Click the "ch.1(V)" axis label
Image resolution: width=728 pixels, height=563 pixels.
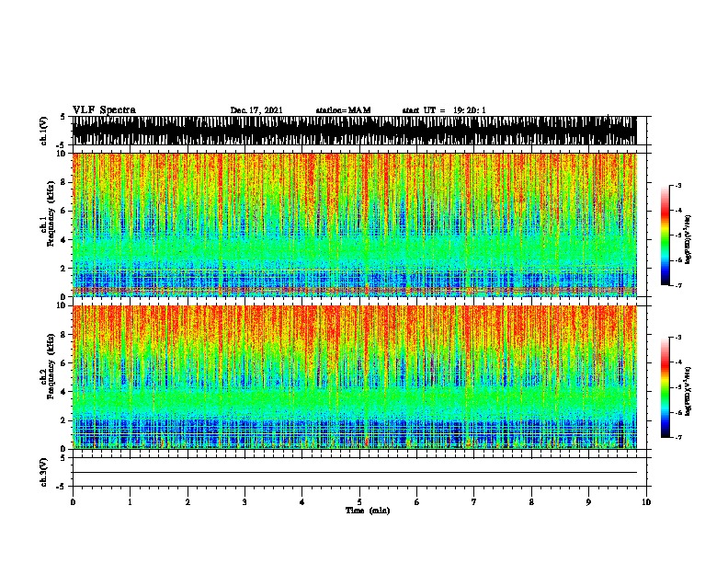coord(43,131)
